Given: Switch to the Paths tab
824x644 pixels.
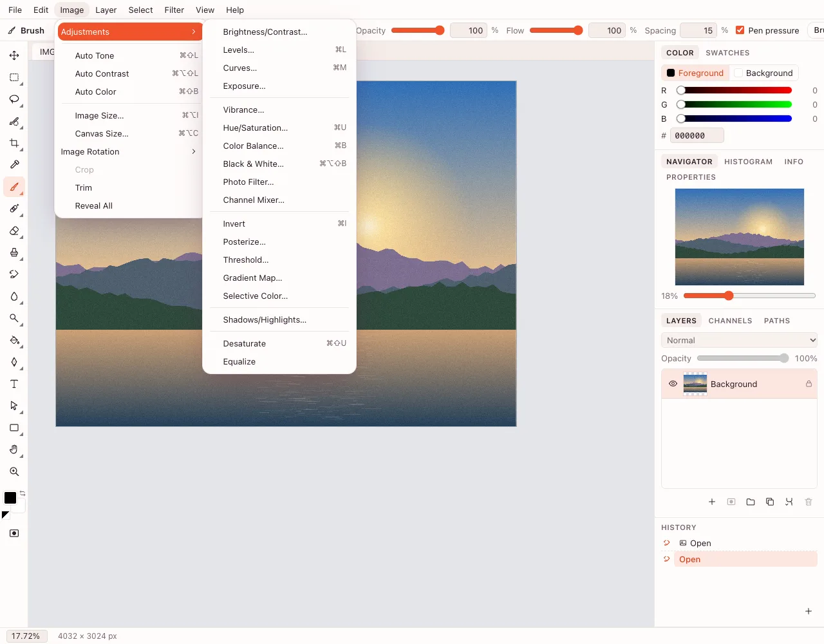Looking at the screenshot, I should point(776,321).
